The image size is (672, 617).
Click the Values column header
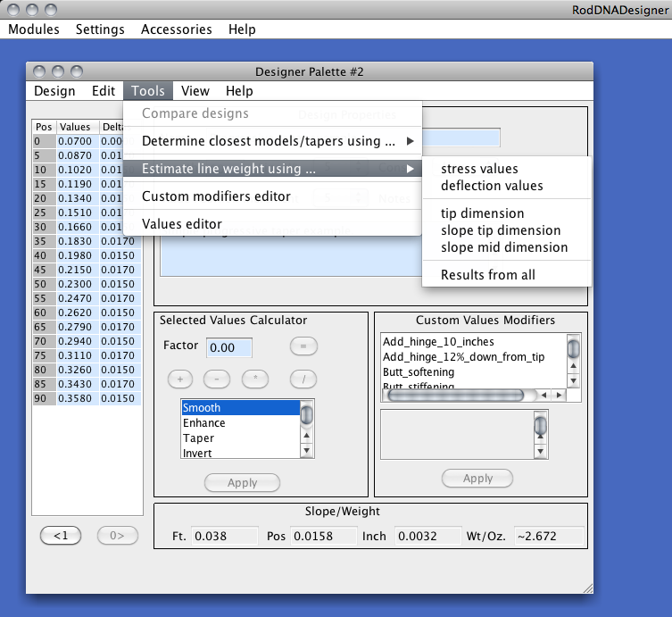point(78,127)
